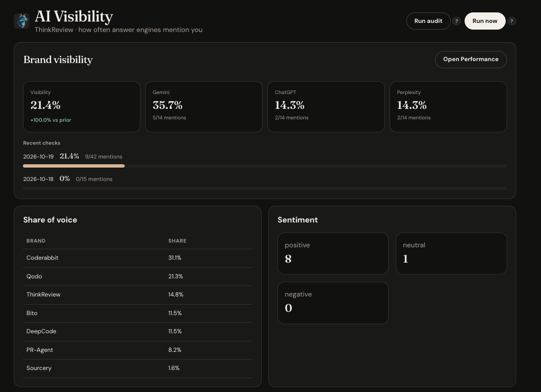
Task: Open Performance from Brand visibility
Action: point(471,59)
